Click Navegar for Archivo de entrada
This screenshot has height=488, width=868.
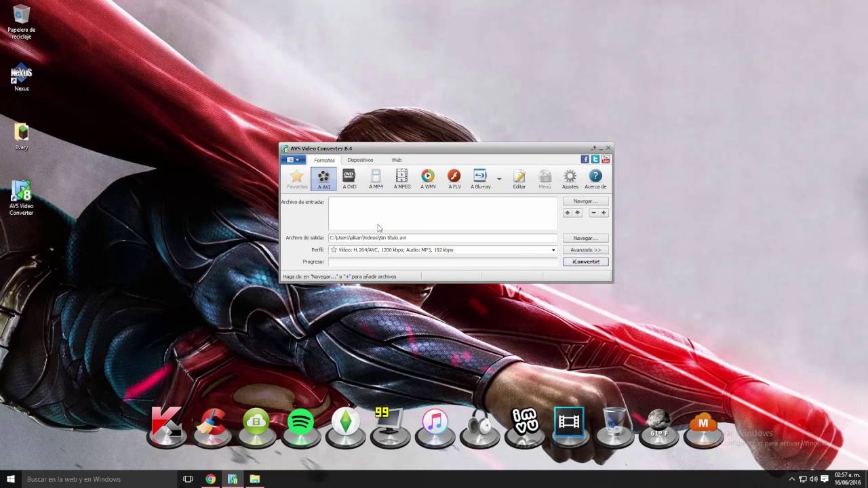coord(585,201)
